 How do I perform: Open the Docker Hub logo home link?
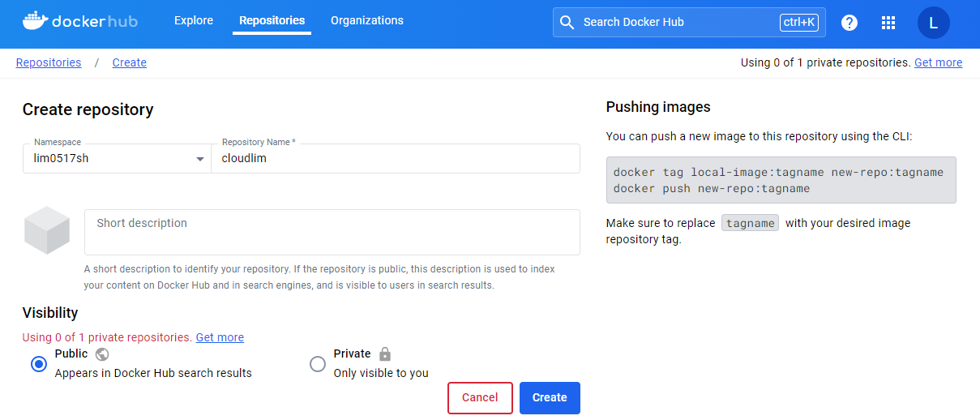tap(80, 21)
